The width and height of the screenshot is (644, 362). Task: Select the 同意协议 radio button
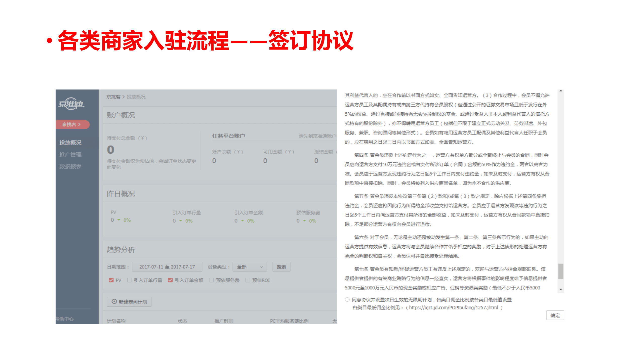tap(347, 299)
